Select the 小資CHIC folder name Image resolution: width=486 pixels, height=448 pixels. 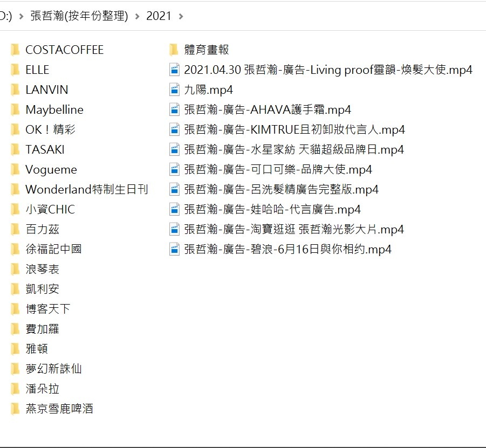tap(50, 209)
